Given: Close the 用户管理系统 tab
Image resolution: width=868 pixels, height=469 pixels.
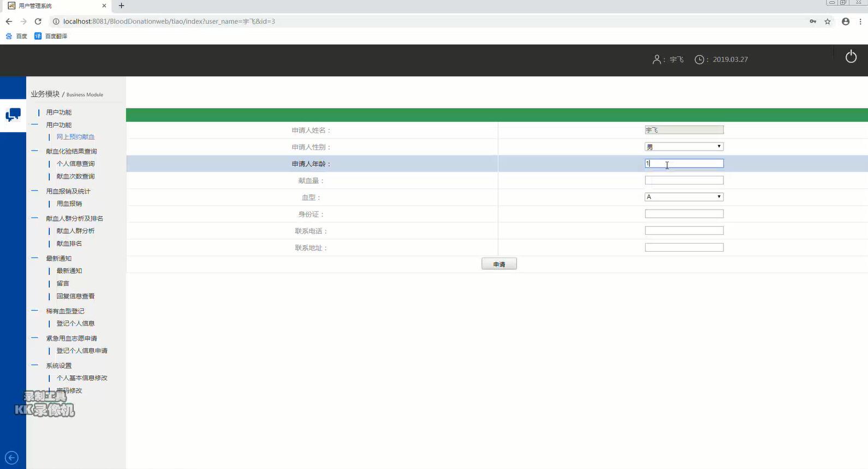Looking at the screenshot, I should pyautogui.click(x=104, y=5).
